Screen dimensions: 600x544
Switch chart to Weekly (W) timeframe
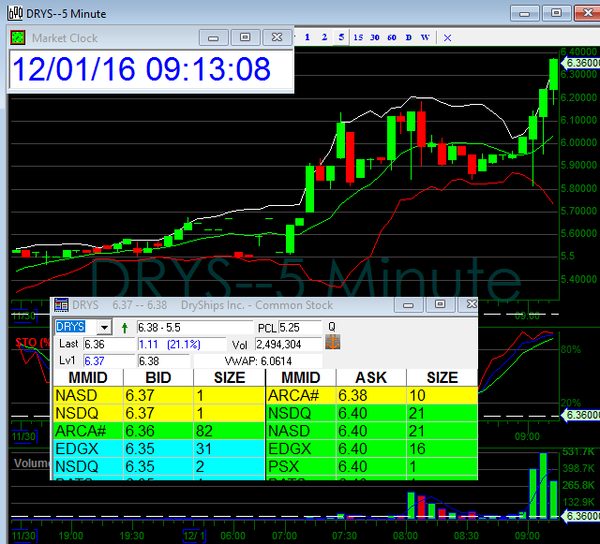[x=426, y=37]
